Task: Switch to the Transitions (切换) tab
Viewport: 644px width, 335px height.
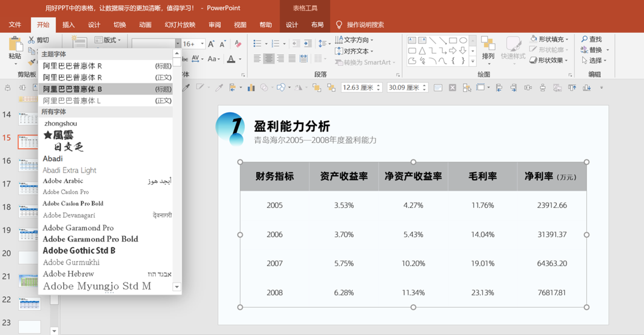Action: 120,24
